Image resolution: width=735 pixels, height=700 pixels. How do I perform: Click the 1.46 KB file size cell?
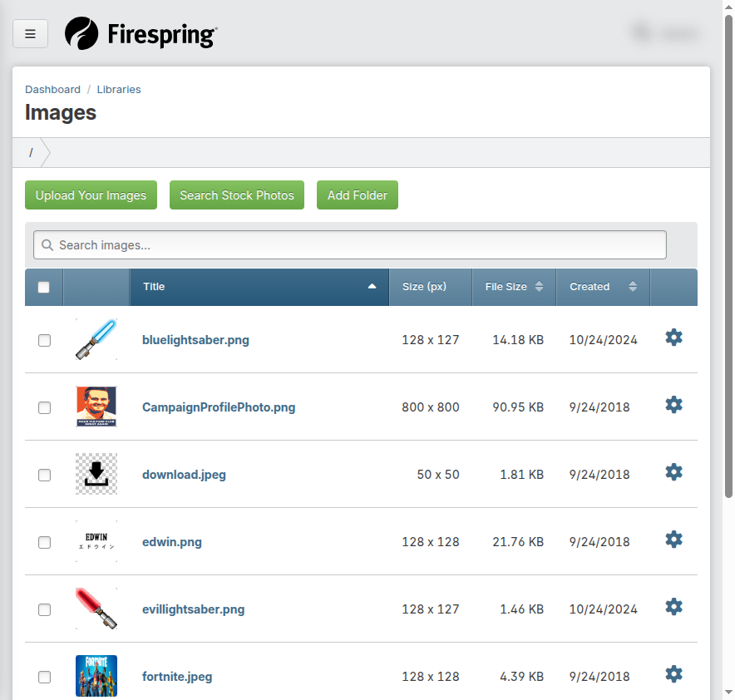coord(521,609)
